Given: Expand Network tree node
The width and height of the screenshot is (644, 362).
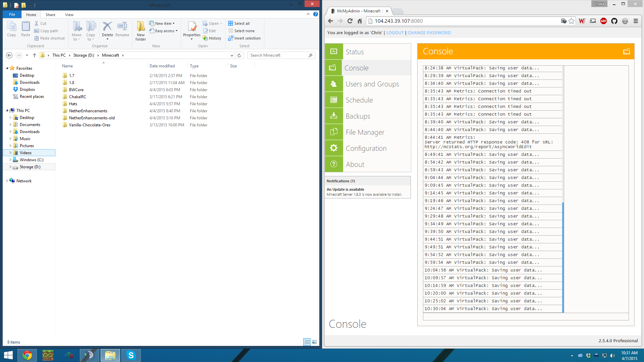Looking at the screenshot, I should click(x=7, y=181).
